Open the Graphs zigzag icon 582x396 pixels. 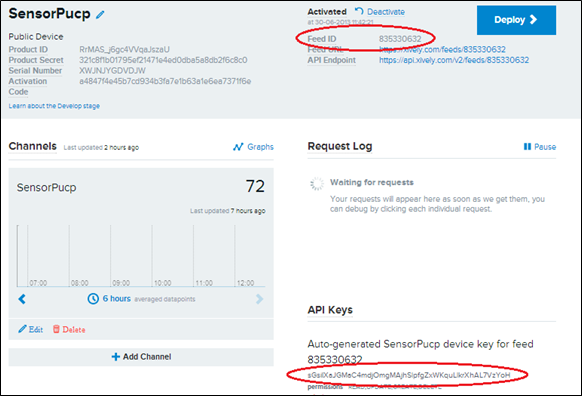pos(238,147)
